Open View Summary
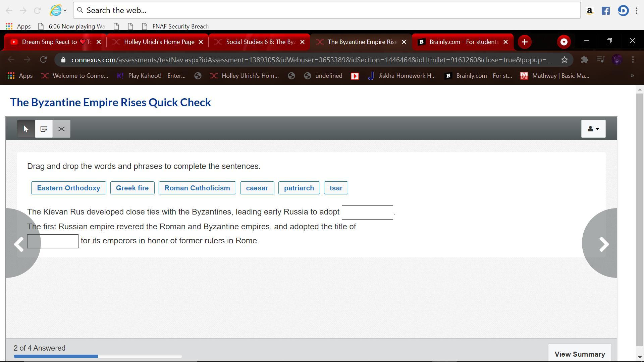 [579, 354]
